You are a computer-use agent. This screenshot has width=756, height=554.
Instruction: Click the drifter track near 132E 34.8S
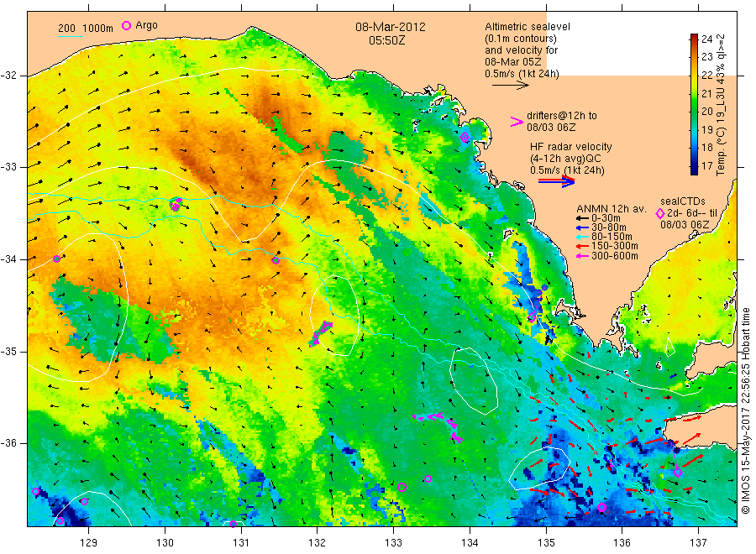321,333
